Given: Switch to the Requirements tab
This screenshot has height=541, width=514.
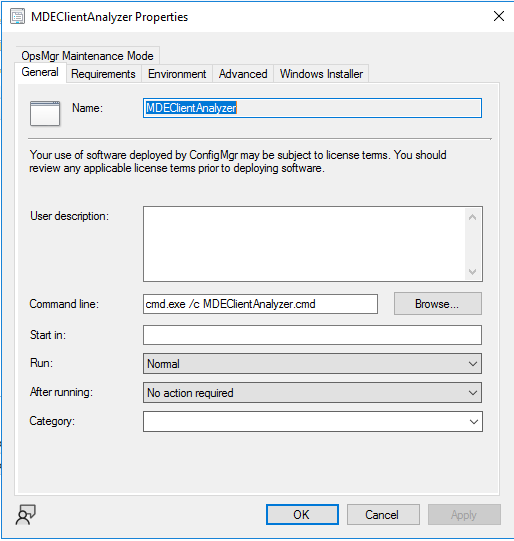Looking at the screenshot, I should pyautogui.click(x=103, y=74).
